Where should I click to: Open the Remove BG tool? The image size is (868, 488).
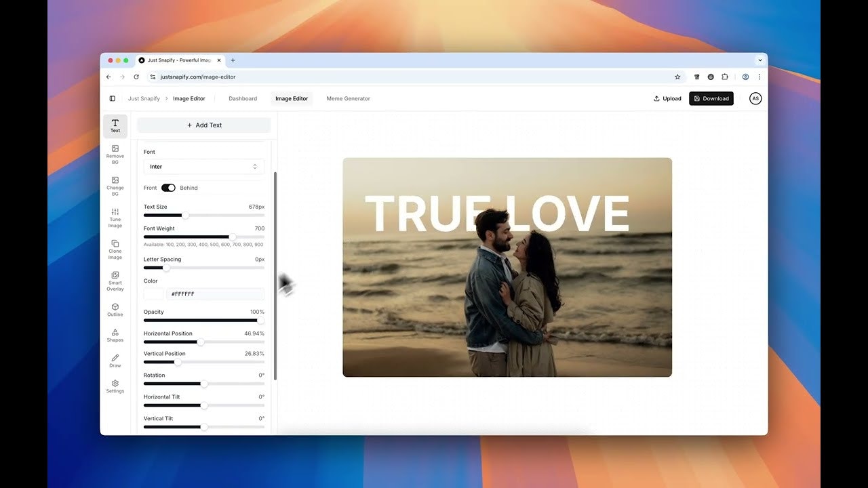tap(115, 155)
